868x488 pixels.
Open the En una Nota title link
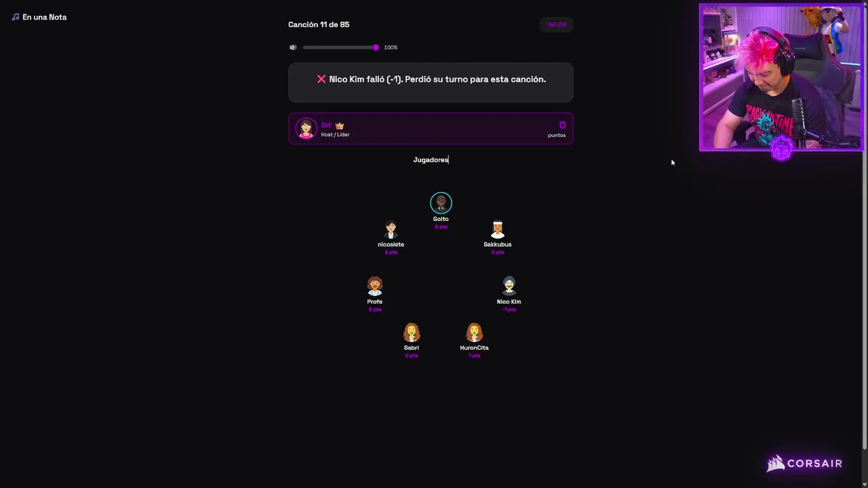[45, 17]
